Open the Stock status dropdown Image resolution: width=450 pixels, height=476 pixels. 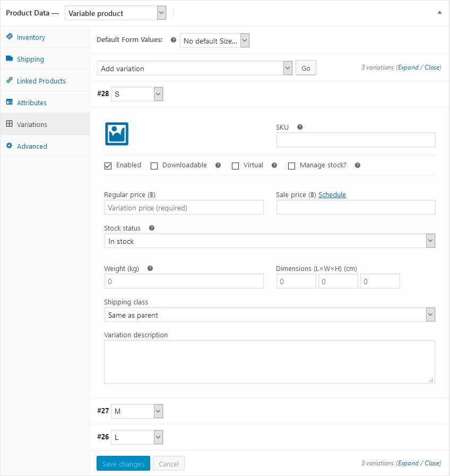[x=270, y=241]
